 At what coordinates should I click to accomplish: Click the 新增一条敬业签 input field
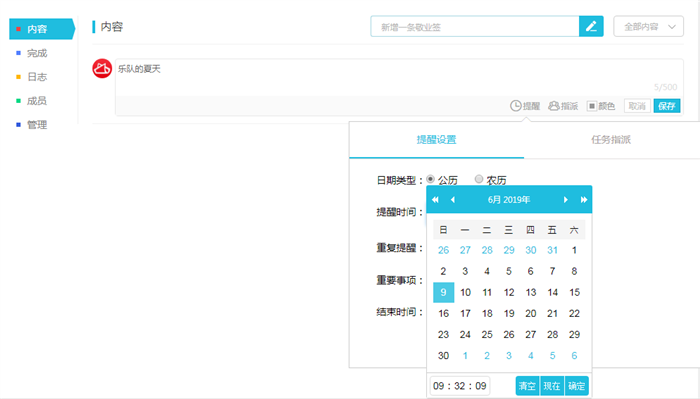tap(475, 26)
